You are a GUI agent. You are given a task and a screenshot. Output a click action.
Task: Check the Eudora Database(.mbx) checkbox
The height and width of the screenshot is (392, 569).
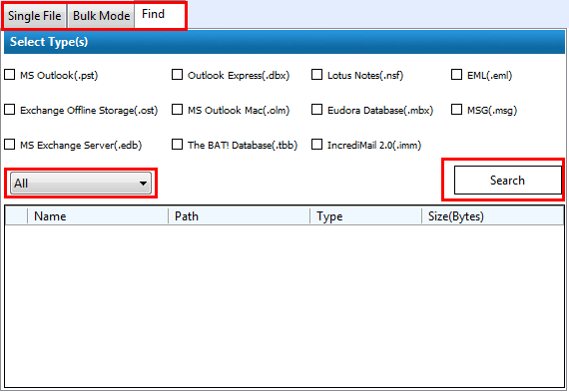pyautogui.click(x=316, y=110)
